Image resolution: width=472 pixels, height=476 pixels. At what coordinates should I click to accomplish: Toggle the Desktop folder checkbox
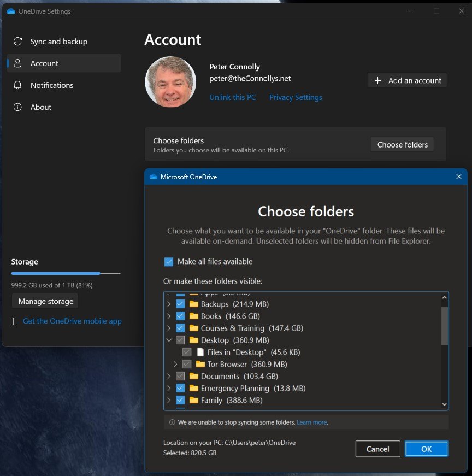click(x=180, y=340)
